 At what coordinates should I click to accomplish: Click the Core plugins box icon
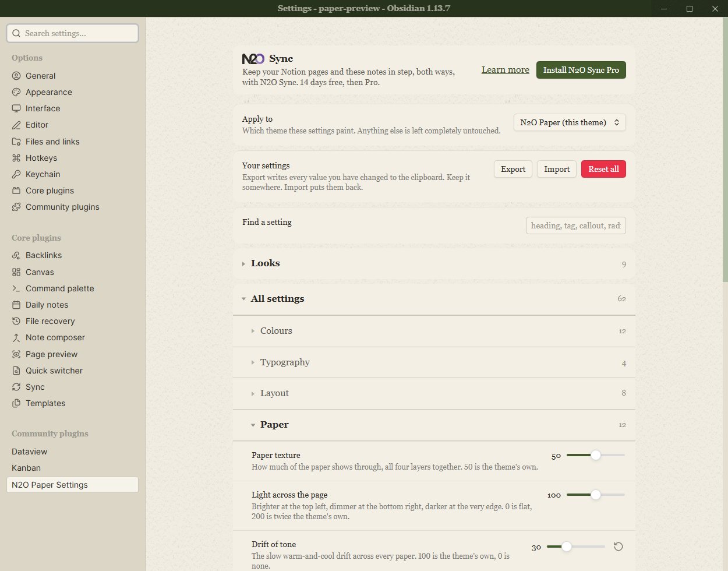(x=16, y=191)
